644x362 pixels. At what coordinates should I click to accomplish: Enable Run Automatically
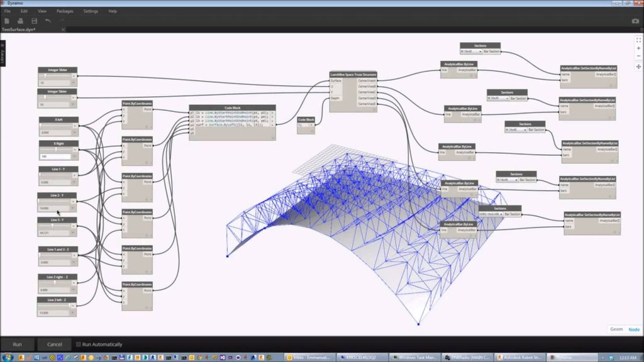79,344
